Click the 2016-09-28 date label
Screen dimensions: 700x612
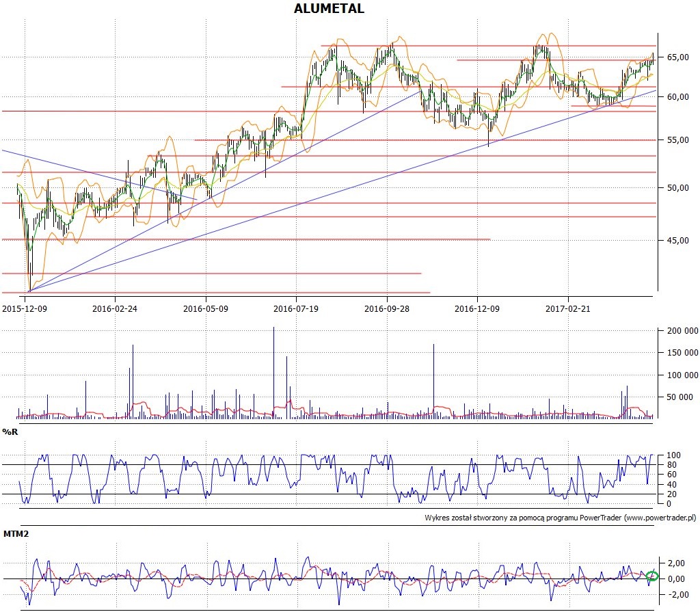(387, 308)
